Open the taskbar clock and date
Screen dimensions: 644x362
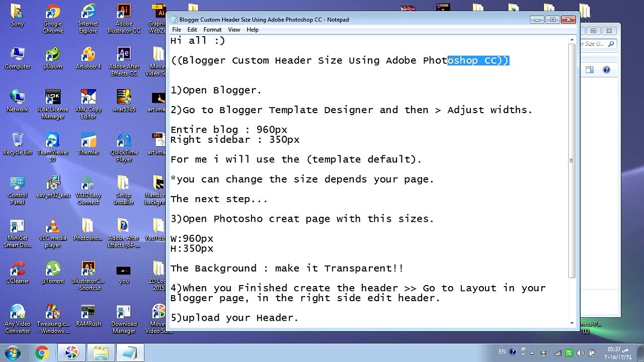(618, 352)
